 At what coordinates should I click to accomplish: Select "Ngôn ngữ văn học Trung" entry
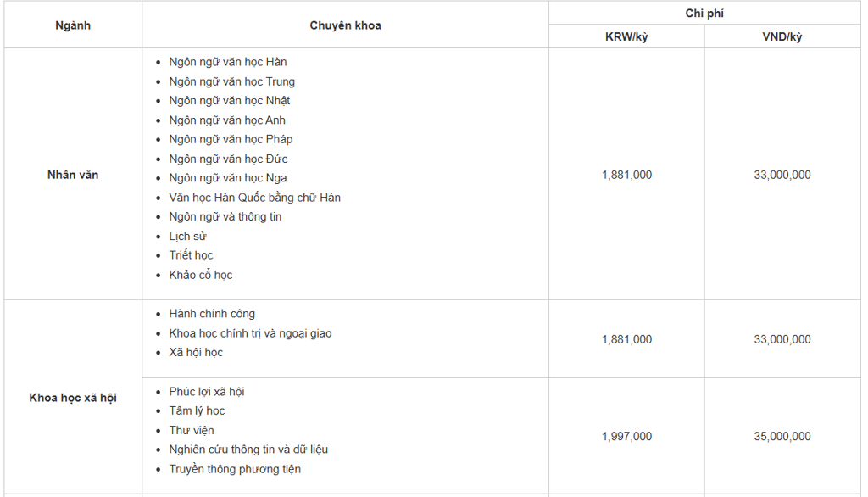coord(231,81)
